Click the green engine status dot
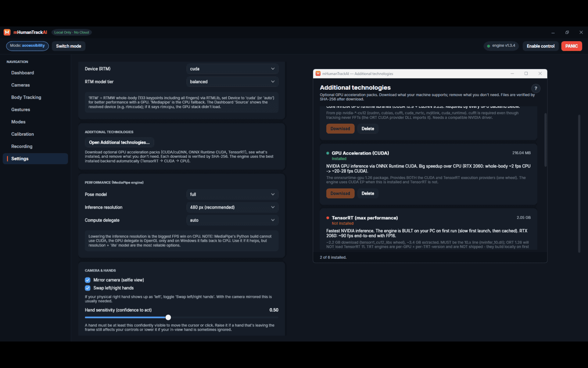588x368 pixels. [x=488, y=46]
